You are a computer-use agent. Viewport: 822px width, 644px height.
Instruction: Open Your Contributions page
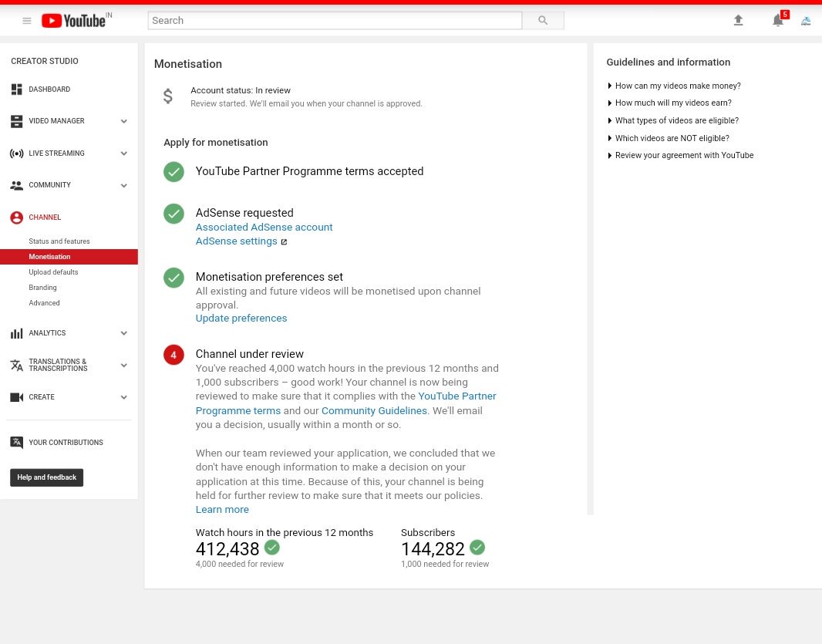[x=66, y=443]
